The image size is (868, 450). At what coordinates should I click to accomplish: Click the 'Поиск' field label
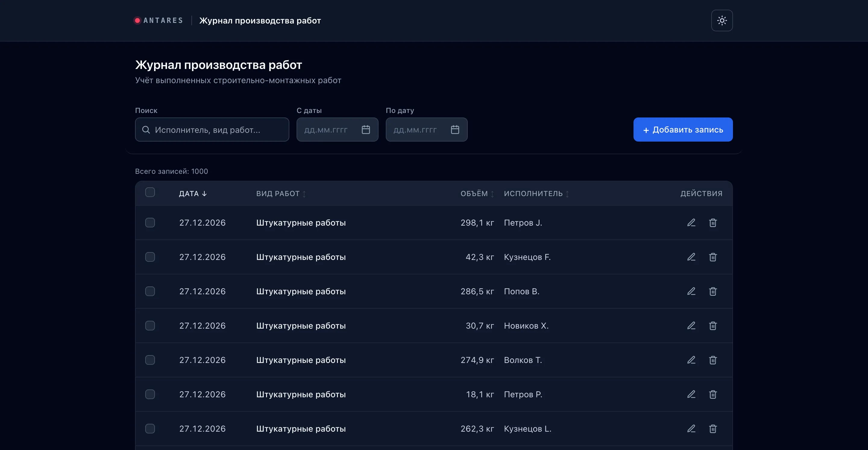(x=146, y=111)
